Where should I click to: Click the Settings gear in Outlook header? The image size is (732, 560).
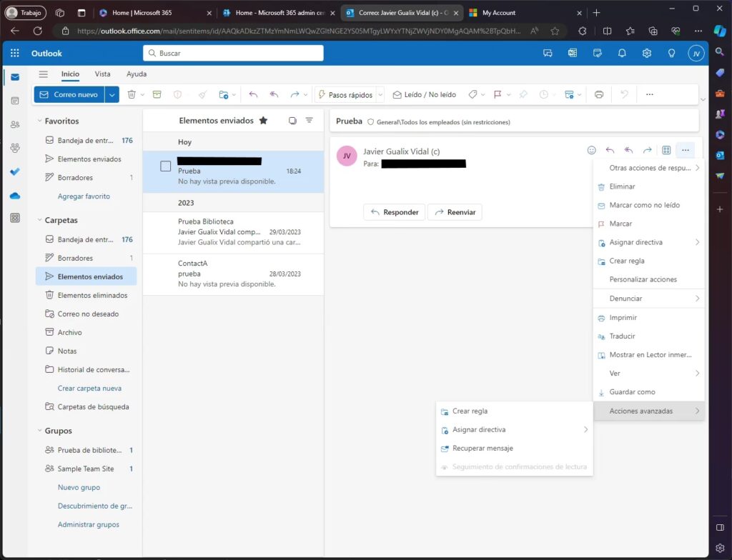coord(647,54)
